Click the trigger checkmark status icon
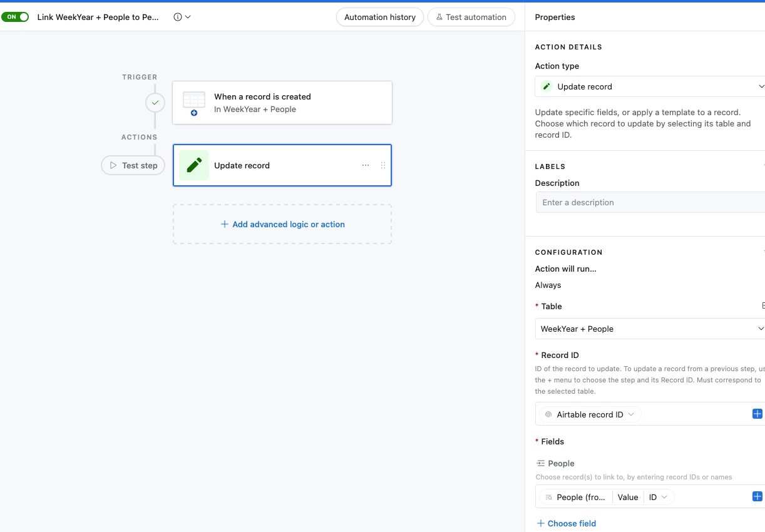The width and height of the screenshot is (765, 532). (x=155, y=102)
